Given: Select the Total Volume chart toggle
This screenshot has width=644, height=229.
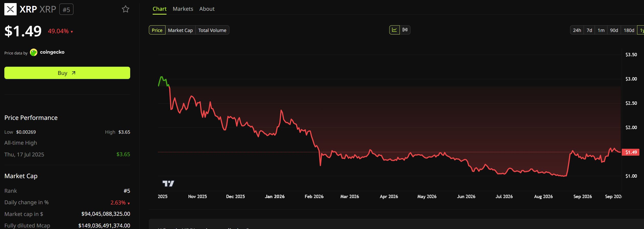Looking at the screenshot, I should 212,30.
